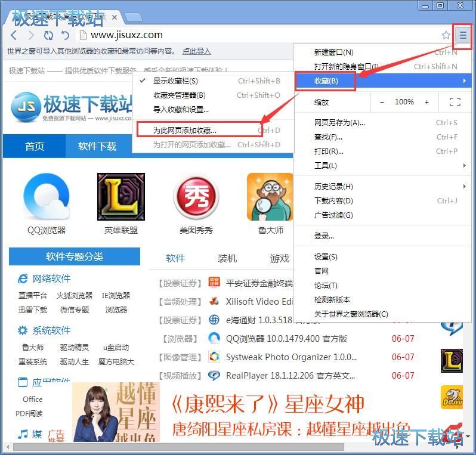Open 广告过滤(G) from the menu
The image size is (476, 455).
(383, 215)
